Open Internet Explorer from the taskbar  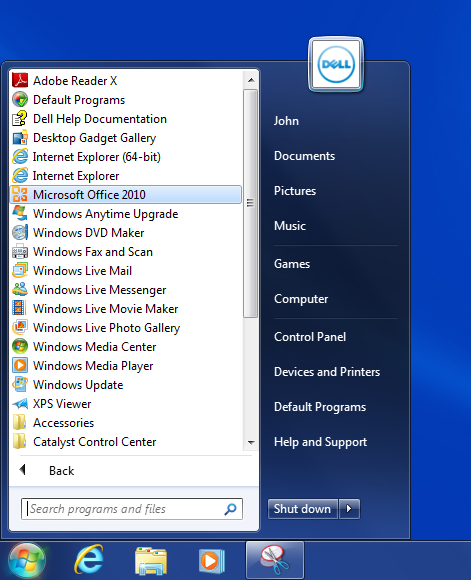click(x=89, y=560)
